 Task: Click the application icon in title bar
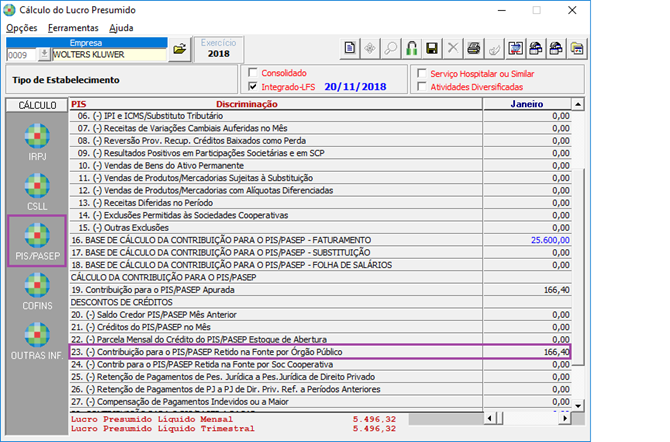click(9, 10)
